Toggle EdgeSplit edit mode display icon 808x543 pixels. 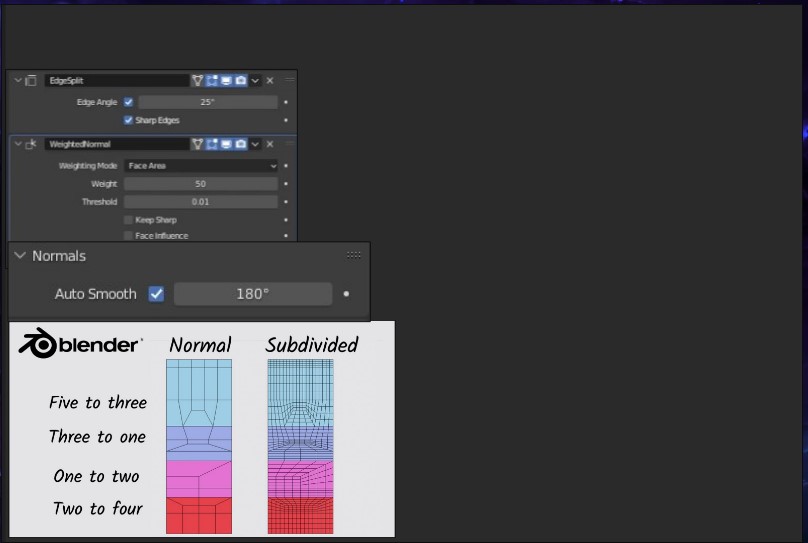[x=212, y=80]
